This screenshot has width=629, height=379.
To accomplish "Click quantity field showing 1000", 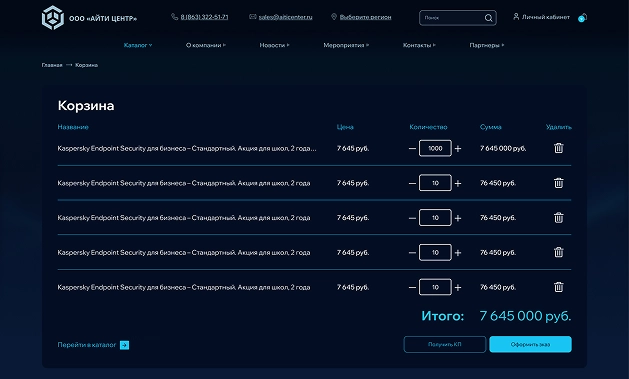I will click(x=435, y=148).
